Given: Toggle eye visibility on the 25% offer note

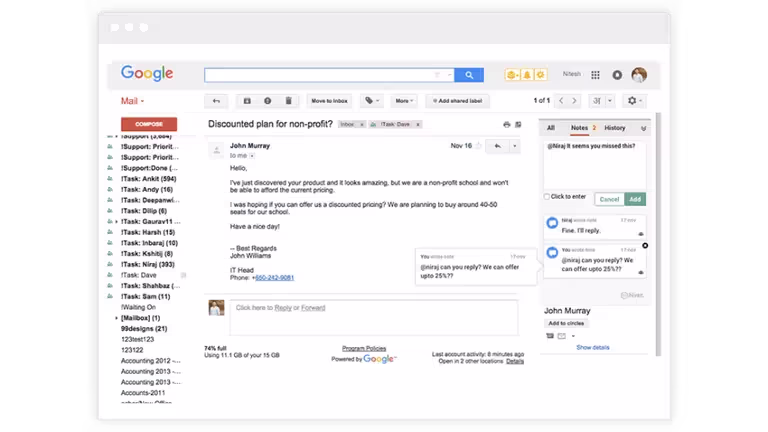Looking at the screenshot, I should [x=640, y=272].
